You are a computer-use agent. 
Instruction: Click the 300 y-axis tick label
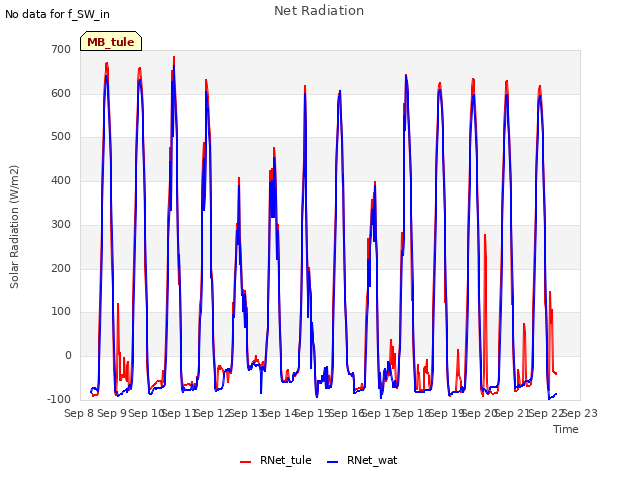coord(61,224)
